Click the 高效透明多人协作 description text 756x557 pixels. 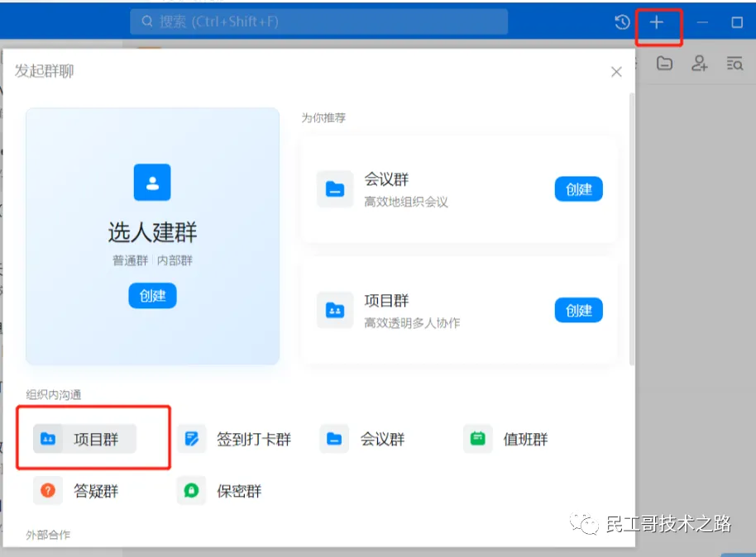(x=412, y=323)
